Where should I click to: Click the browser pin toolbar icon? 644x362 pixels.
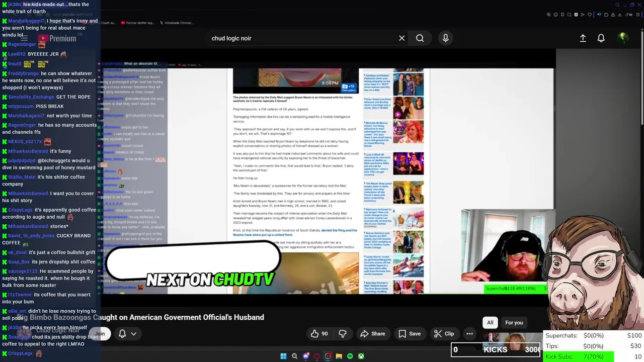562,15
